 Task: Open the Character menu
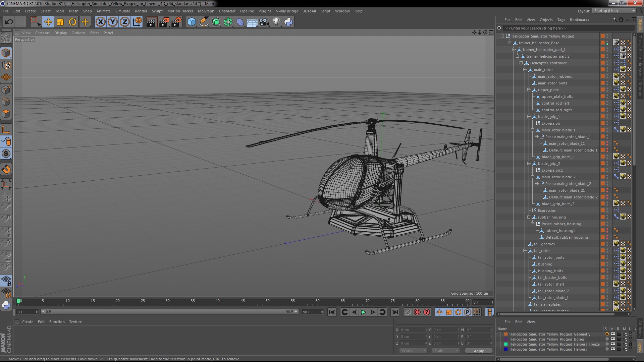(227, 11)
